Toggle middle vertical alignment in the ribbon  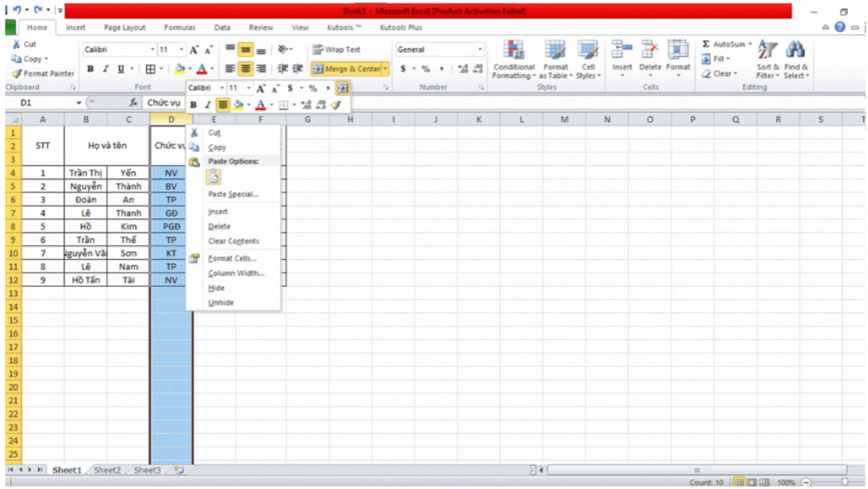coord(246,50)
